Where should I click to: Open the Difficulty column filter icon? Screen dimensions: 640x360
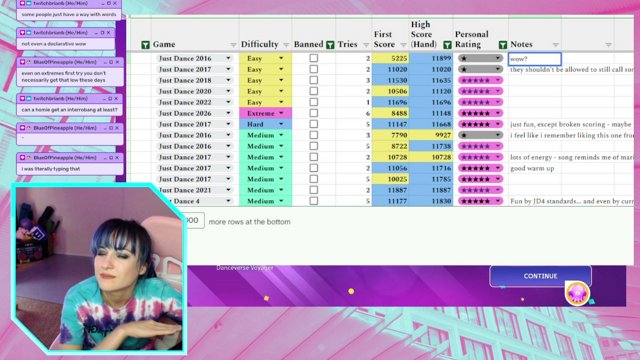[286, 45]
